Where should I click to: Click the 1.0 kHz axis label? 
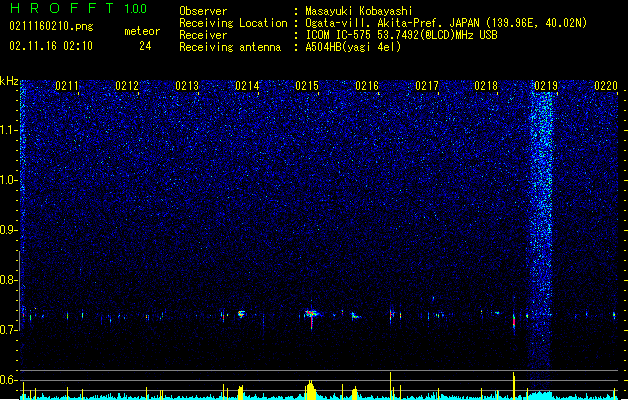tap(9, 180)
